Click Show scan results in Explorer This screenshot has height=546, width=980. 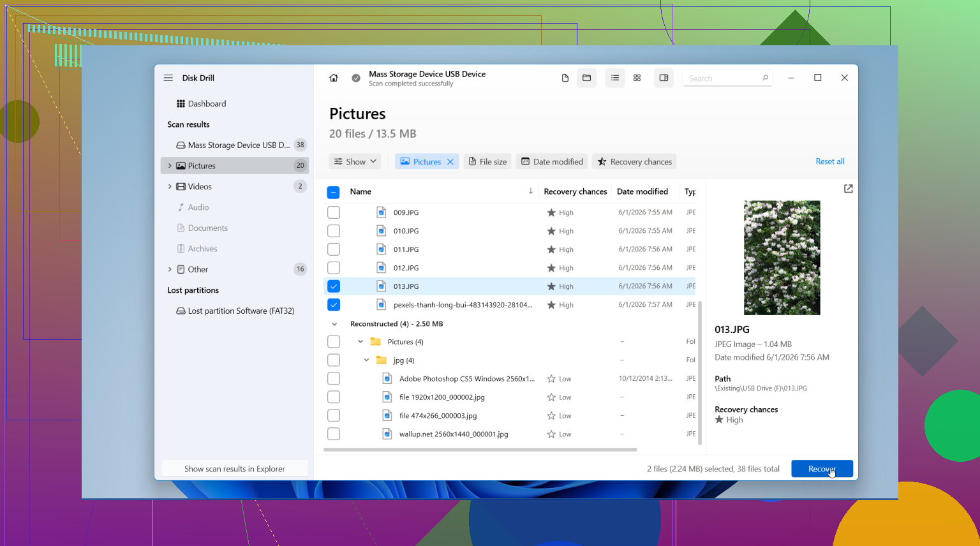[235, 469]
